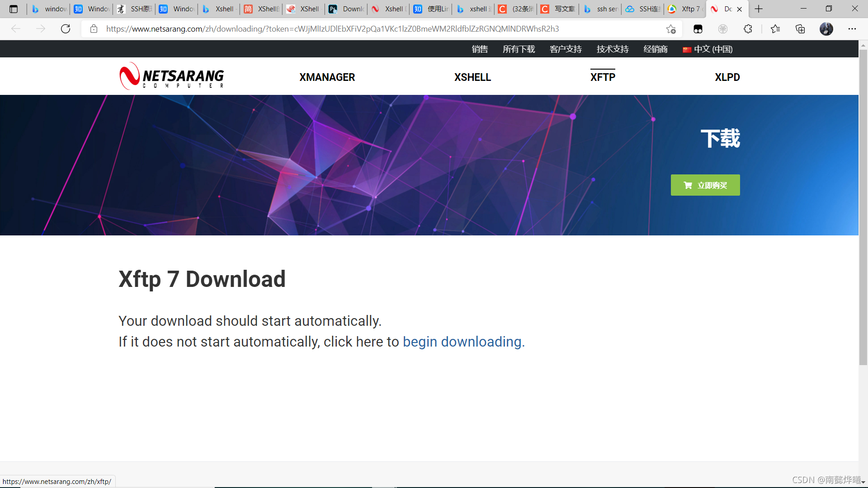Screen dimensions: 868x488
Task: Click the scrollbar down arrow
Action: point(863,482)
